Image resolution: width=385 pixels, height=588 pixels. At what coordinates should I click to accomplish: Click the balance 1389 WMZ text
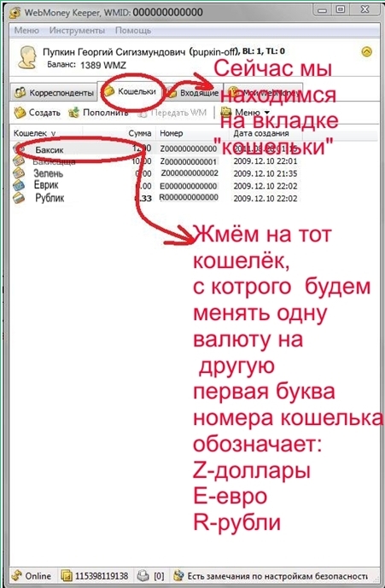click(x=102, y=65)
